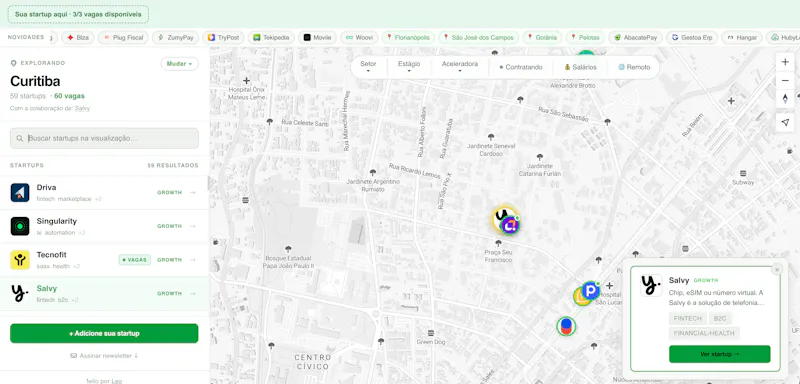The width and height of the screenshot is (800, 384).
Task: Reset map bearing with compass icon
Action: [x=785, y=99]
